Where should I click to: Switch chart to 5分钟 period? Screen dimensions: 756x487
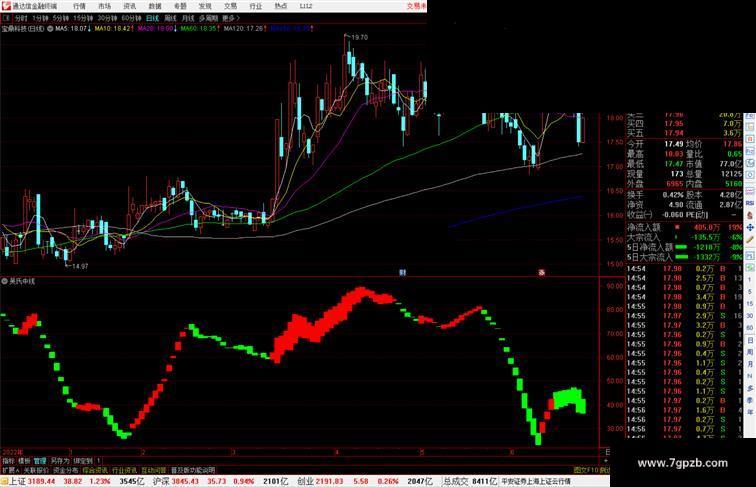[x=61, y=18]
